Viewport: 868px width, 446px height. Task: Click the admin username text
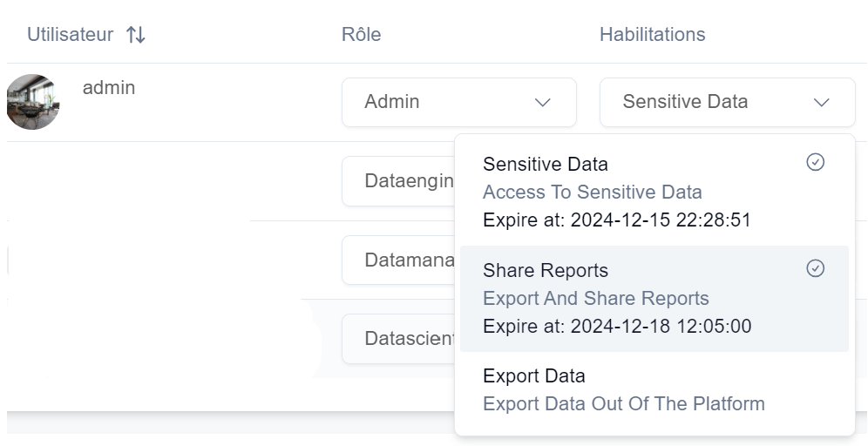109,88
